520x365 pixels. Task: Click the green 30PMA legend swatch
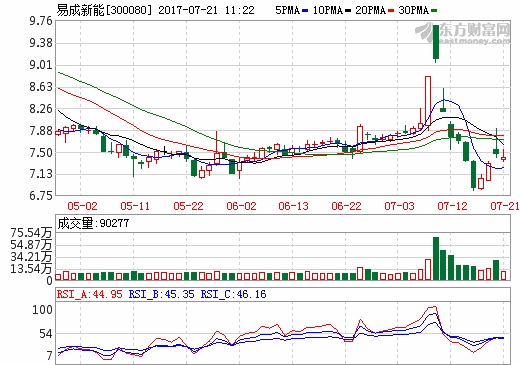(x=434, y=11)
